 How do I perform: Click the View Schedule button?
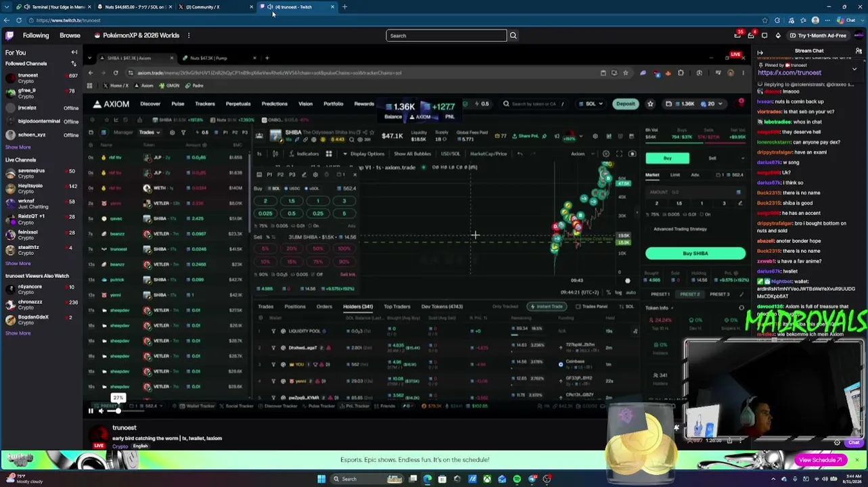(x=820, y=460)
